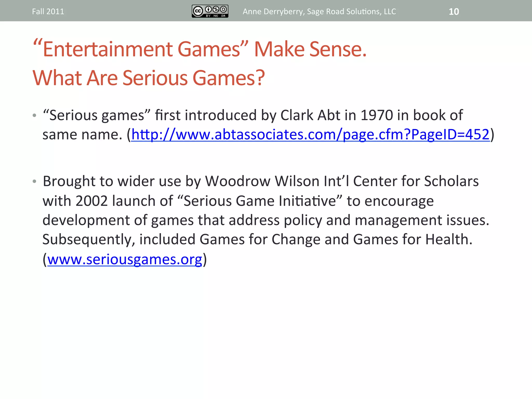Click the line mentioning 'Serious Game Initiative'

[x=238, y=201]
